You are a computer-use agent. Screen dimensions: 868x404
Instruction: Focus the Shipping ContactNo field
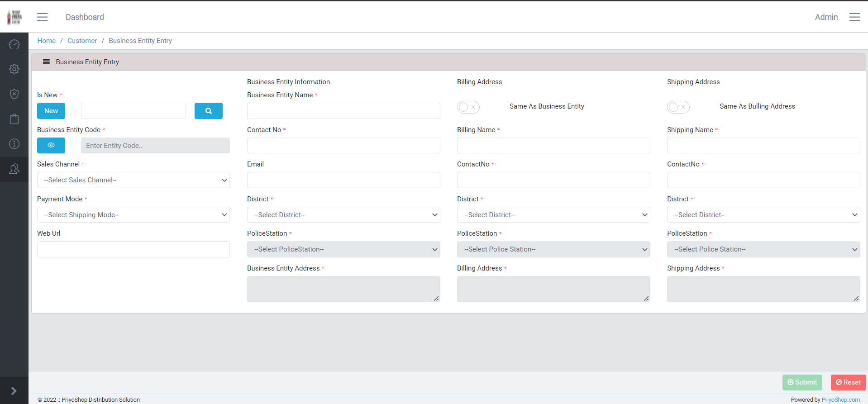point(763,180)
